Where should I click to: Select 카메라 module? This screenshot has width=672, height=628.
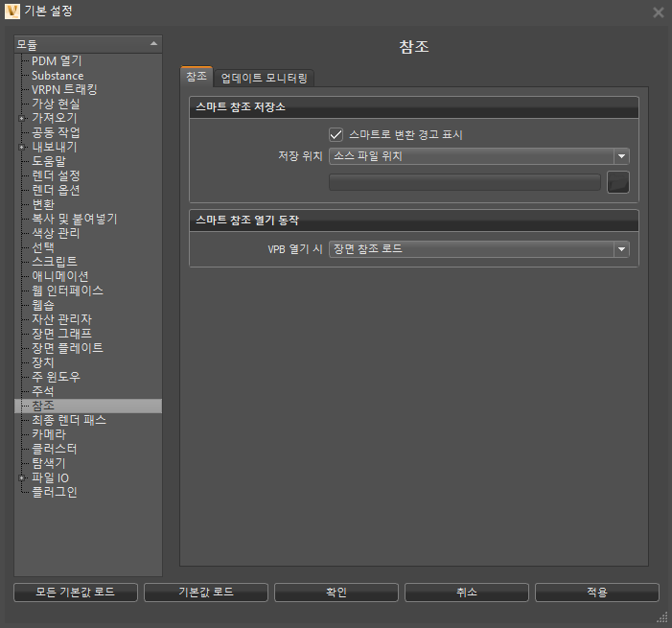[49, 434]
